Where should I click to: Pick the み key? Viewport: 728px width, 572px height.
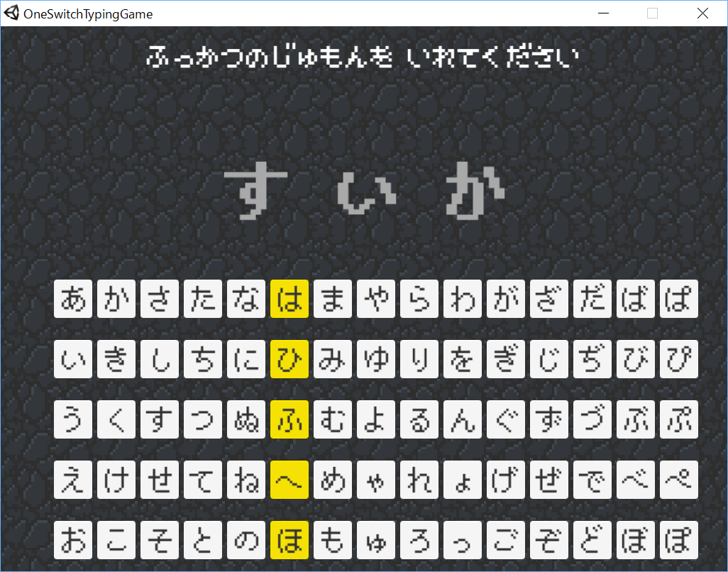pyautogui.click(x=333, y=359)
